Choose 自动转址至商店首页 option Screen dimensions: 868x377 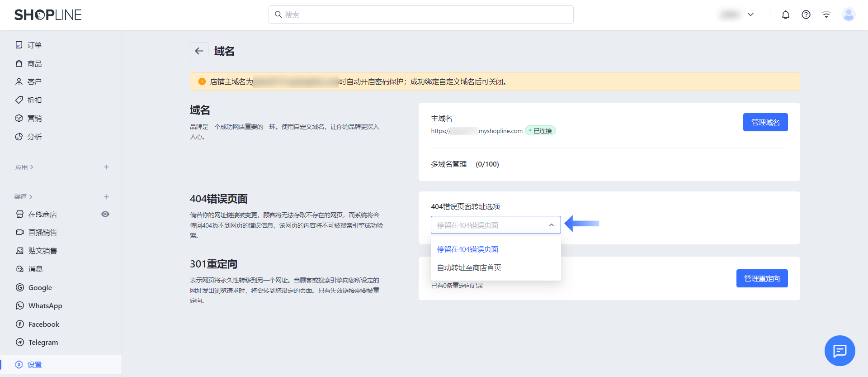pyautogui.click(x=469, y=268)
